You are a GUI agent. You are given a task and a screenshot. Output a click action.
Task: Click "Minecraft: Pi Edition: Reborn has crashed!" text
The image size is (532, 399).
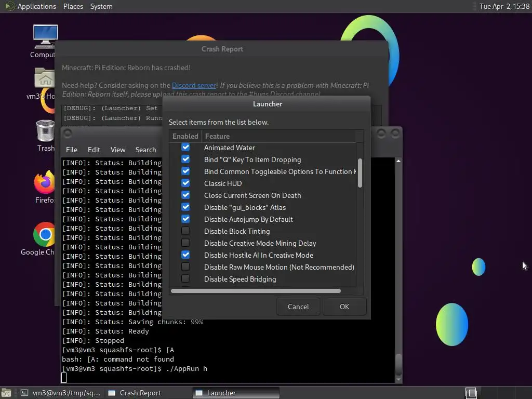[126, 68]
